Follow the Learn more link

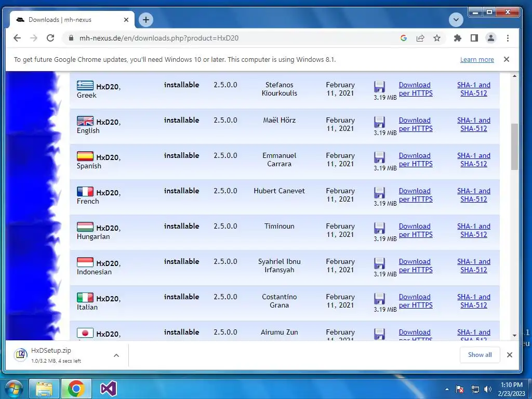477,60
